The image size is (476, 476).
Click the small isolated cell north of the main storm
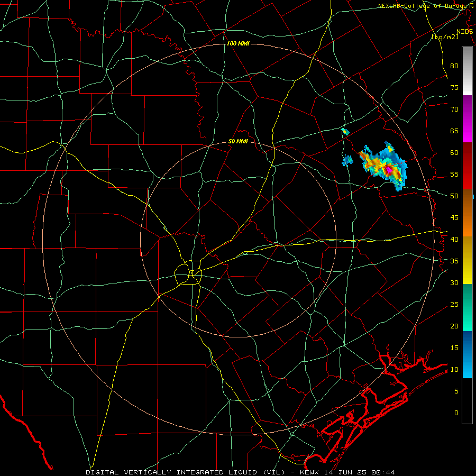[x=345, y=132]
